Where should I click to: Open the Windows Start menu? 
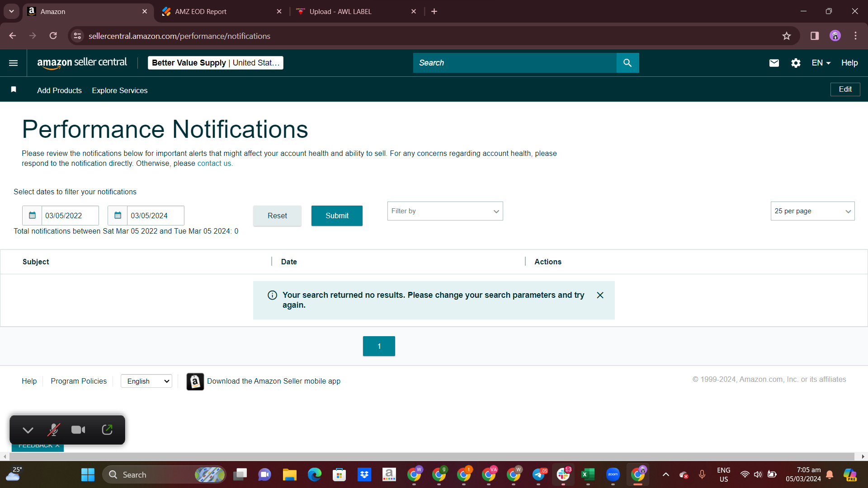tap(88, 474)
